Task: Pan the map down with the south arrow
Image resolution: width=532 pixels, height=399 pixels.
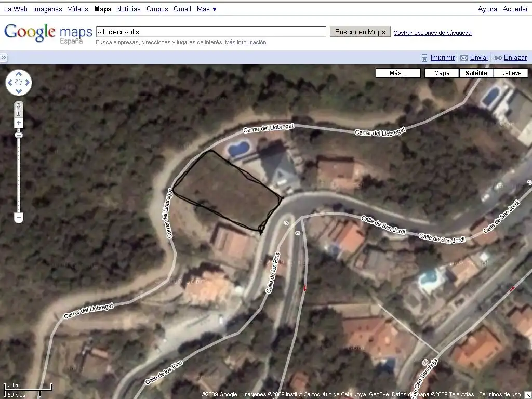Action: pyautogui.click(x=19, y=91)
